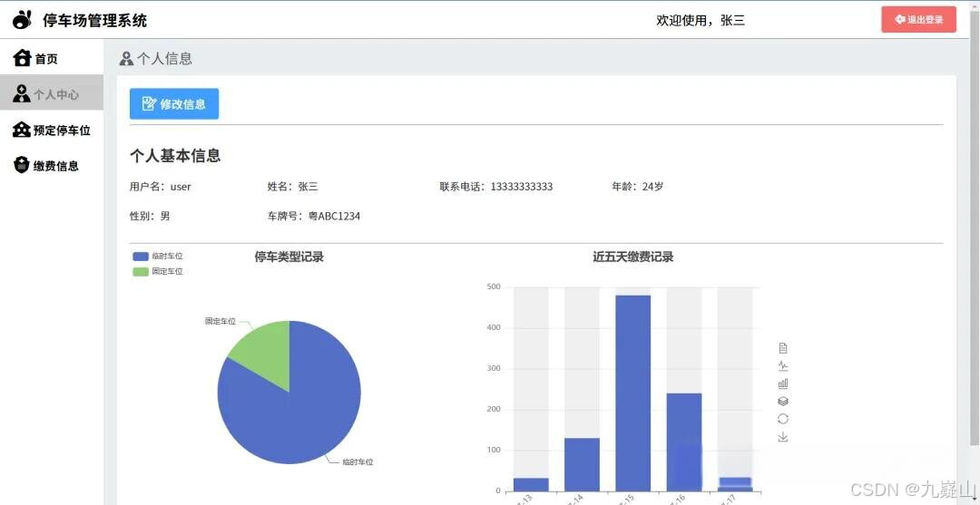Switch chart to bar type icon
Image resolution: width=980 pixels, height=505 pixels.
point(782,384)
